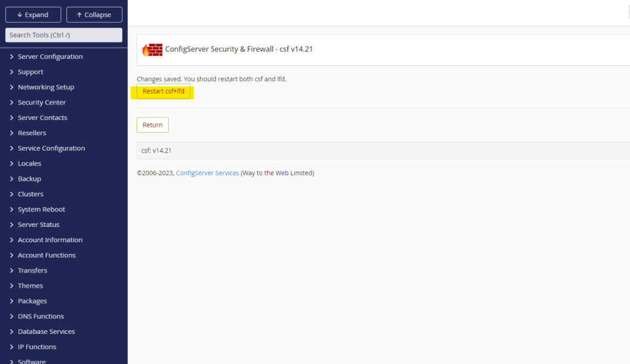Open the Resellers sidebar section

click(x=32, y=133)
